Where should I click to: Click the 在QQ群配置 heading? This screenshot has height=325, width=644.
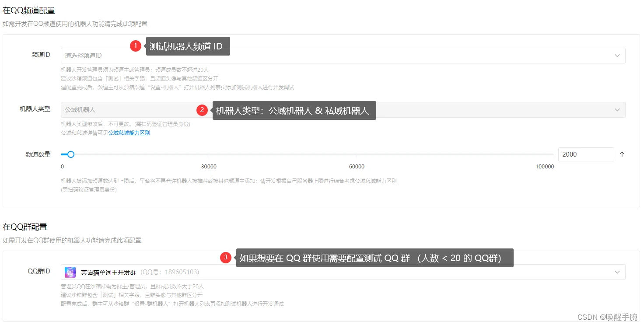[24, 227]
